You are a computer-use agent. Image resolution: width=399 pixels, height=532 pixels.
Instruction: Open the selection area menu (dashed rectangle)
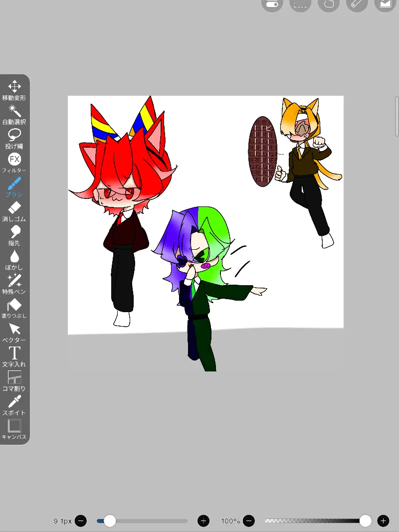300,4
